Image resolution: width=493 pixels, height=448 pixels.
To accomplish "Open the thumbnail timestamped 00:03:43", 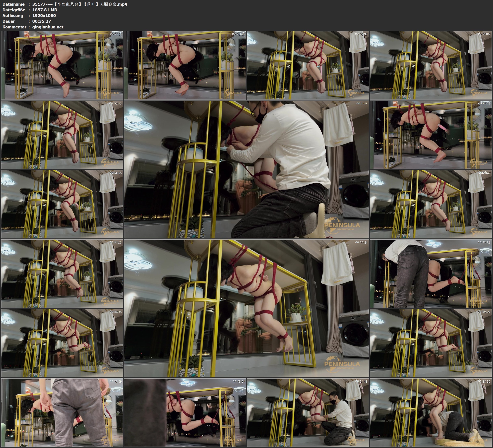I will pos(185,65).
